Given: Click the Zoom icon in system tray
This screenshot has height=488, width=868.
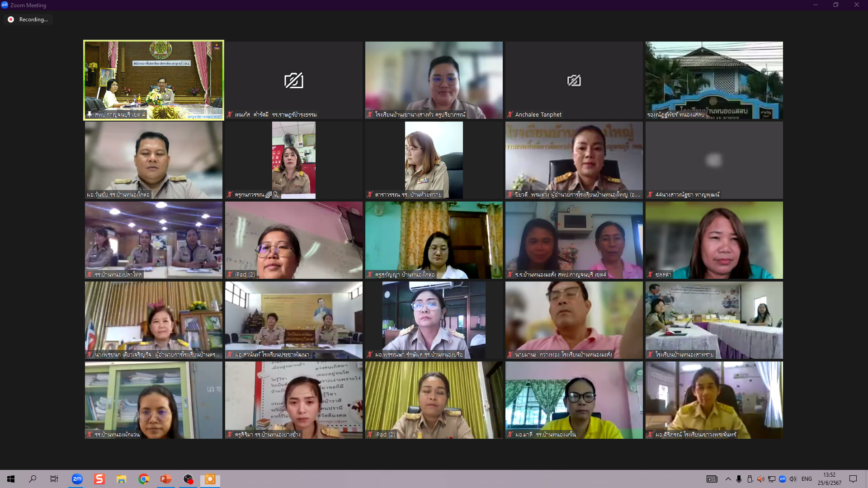Looking at the screenshot, I should (x=783, y=479).
